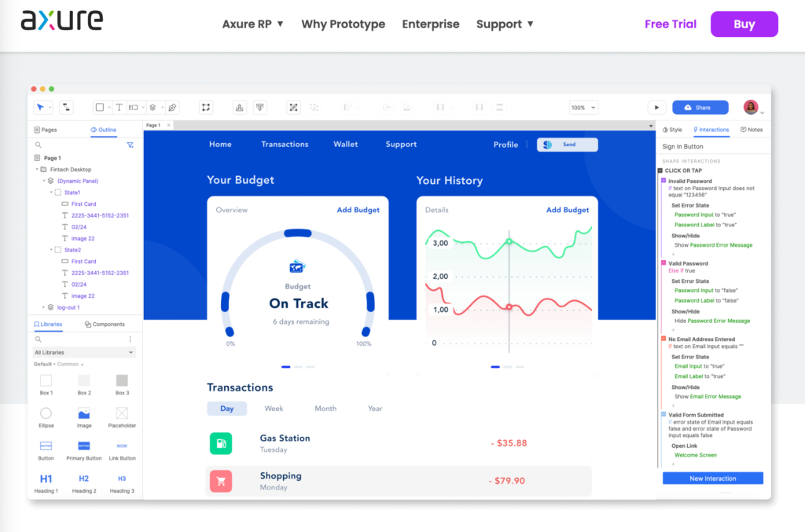Click the ungroup widgets icon

click(314, 107)
